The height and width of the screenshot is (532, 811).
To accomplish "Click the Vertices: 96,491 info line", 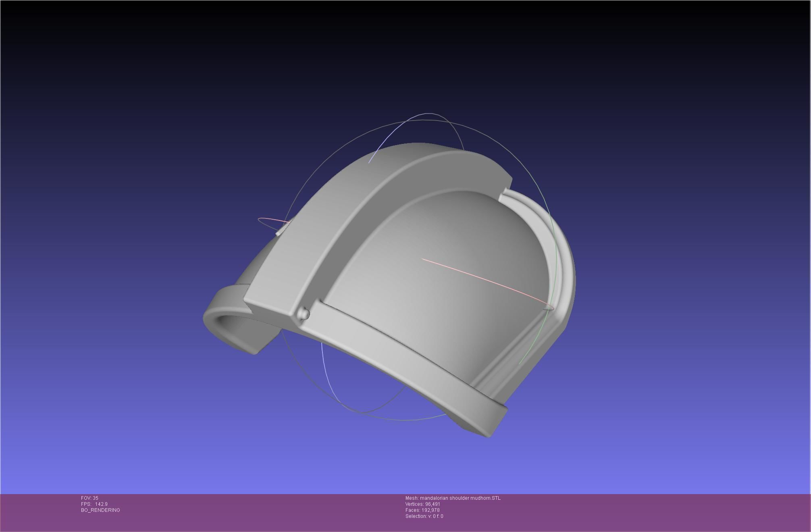I will tap(423, 504).
